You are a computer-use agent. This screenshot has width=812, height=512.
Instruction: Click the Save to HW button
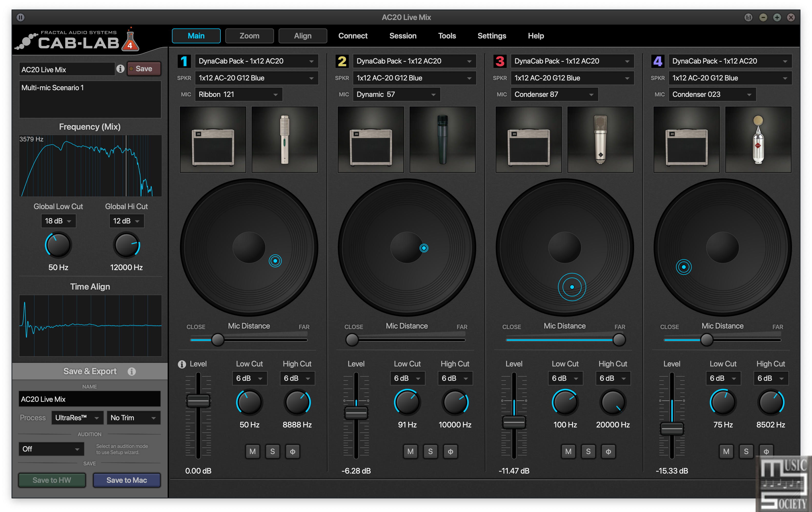click(52, 480)
